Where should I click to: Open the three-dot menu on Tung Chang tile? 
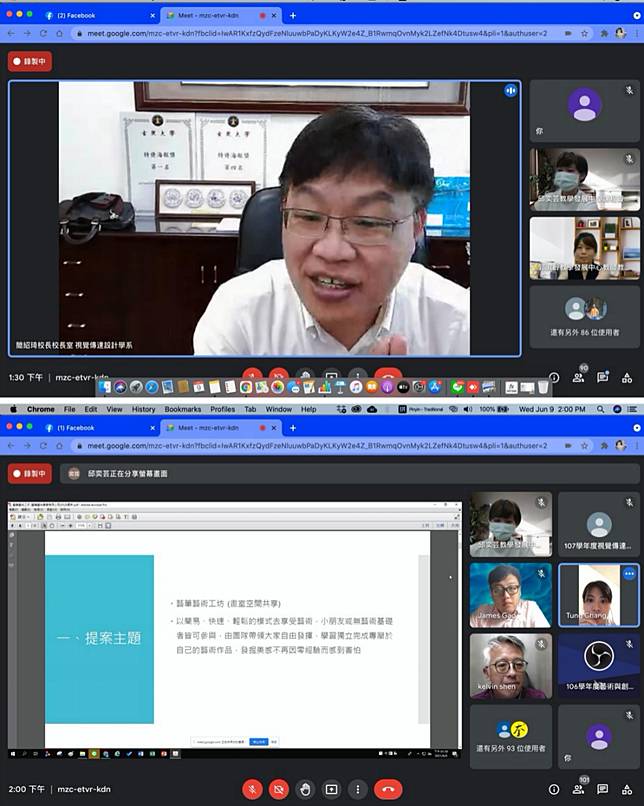(x=629, y=574)
